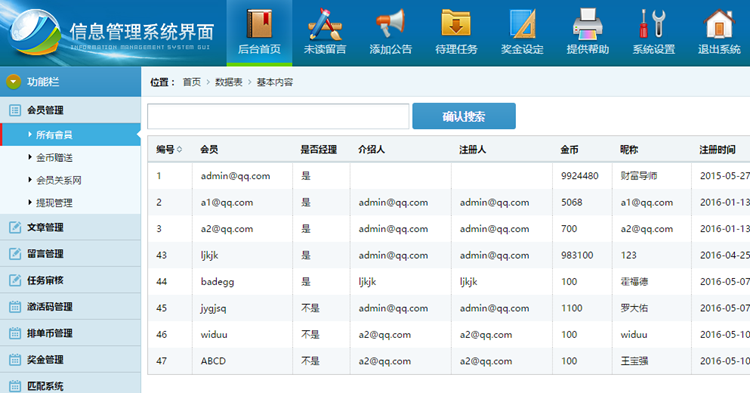
Task: Click the globe logo icon
Action: pos(35,32)
